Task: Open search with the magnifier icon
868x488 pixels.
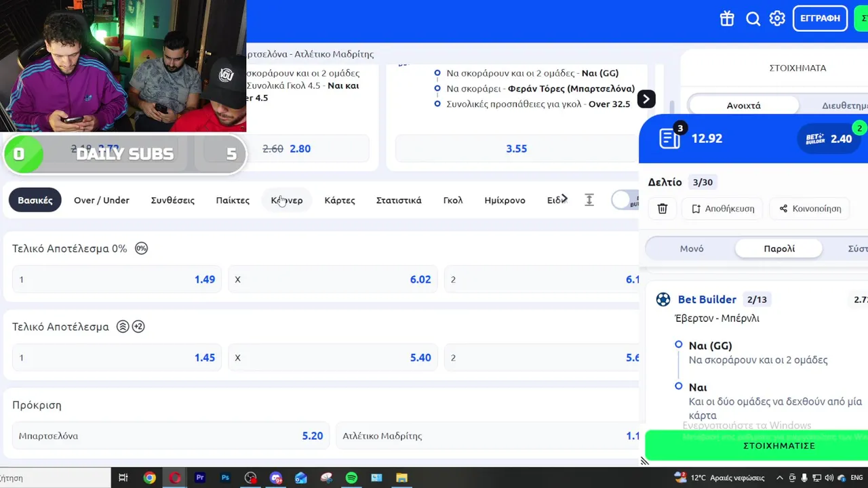Action: 753,18
